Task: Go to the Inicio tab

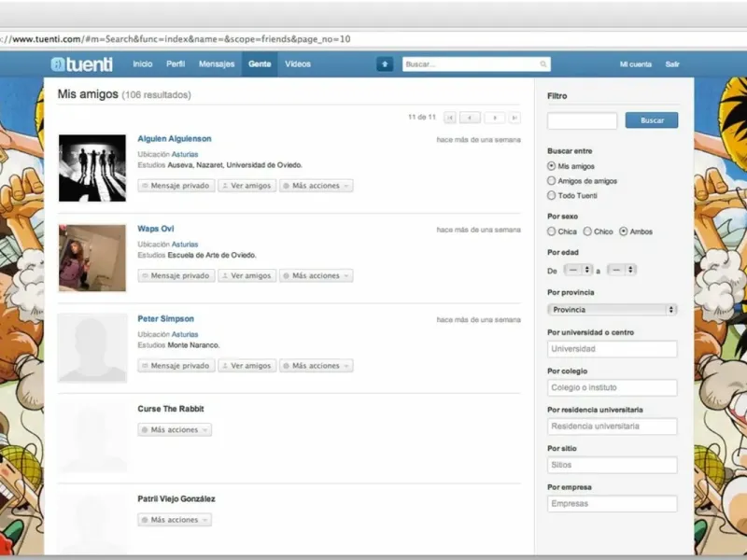Action: [x=143, y=64]
